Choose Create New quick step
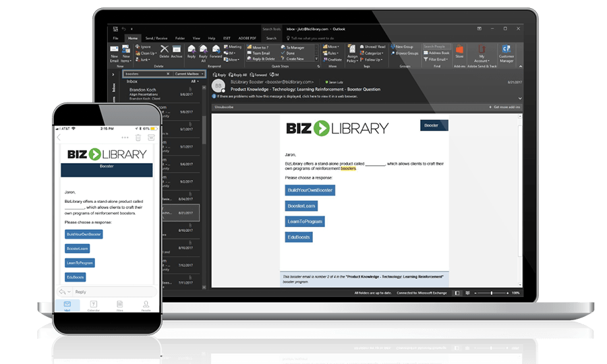 tap(293, 59)
